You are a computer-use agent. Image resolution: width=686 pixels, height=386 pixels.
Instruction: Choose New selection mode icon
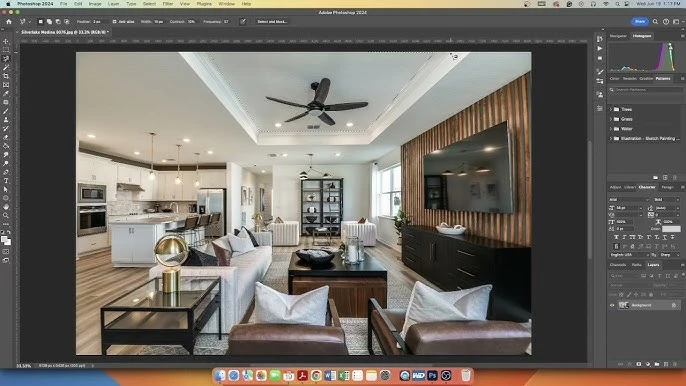41,21
